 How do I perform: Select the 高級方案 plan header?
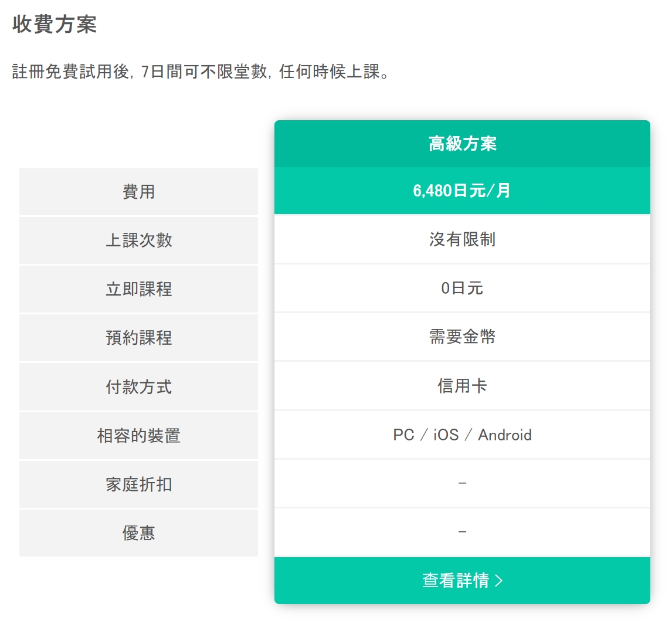tap(462, 144)
